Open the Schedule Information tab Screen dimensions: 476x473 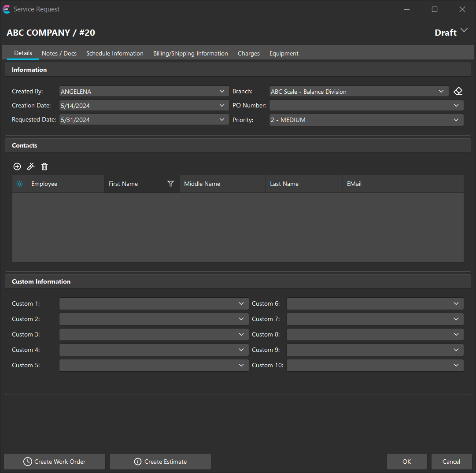pyautogui.click(x=114, y=53)
